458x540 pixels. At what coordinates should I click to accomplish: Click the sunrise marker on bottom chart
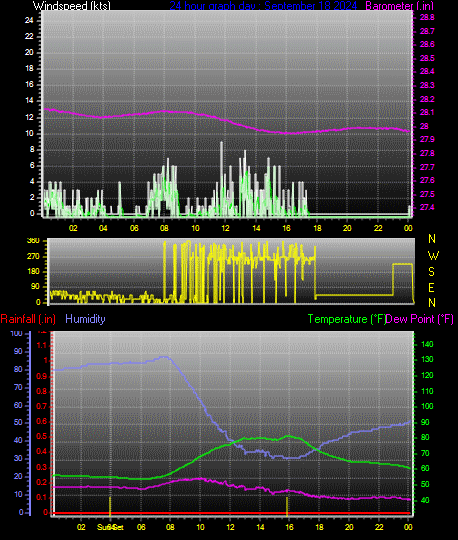(110, 506)
